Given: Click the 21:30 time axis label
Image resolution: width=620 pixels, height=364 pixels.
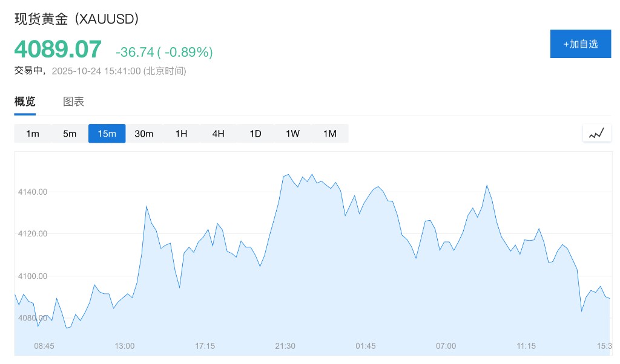Looking at the screenshot, I should click(285, 346).
